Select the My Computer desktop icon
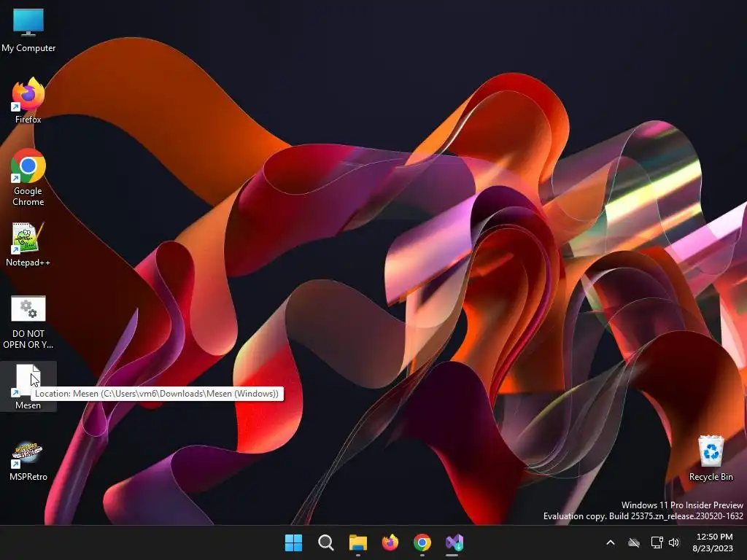Viewport: 747px width, 560px height. point(28,29)
